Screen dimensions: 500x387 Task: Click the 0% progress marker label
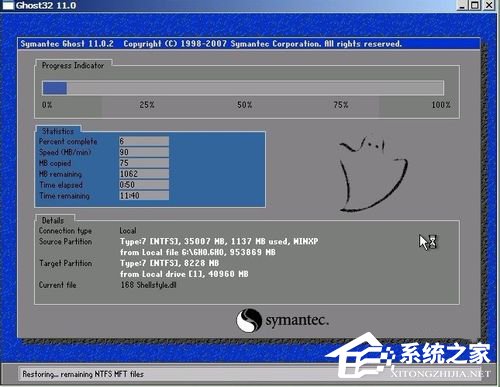click(x=47, y=105)
